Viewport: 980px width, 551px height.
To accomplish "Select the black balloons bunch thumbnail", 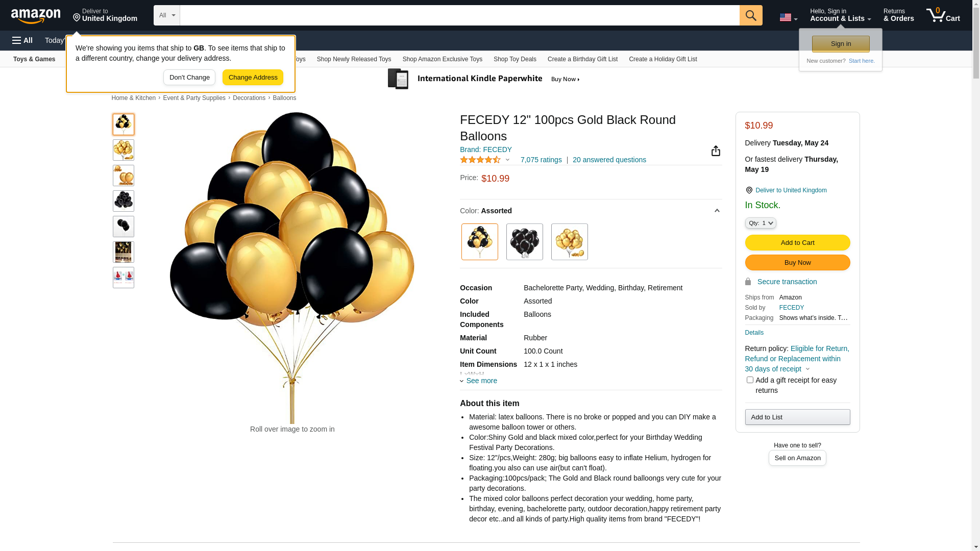I will point(124,201).
